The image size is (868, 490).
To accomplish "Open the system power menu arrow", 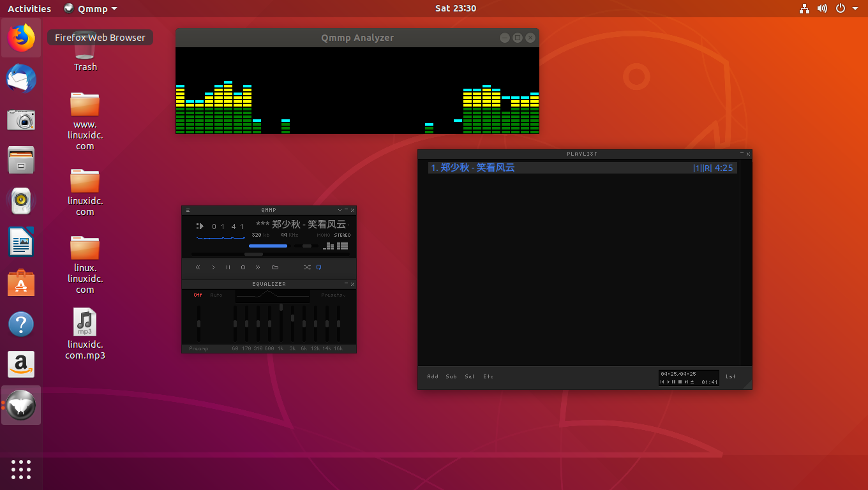I will coord(855,9).
